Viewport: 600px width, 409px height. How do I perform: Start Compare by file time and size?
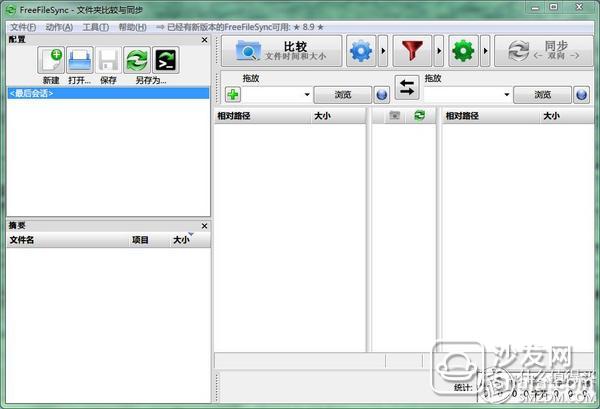(x=282, y=51)
